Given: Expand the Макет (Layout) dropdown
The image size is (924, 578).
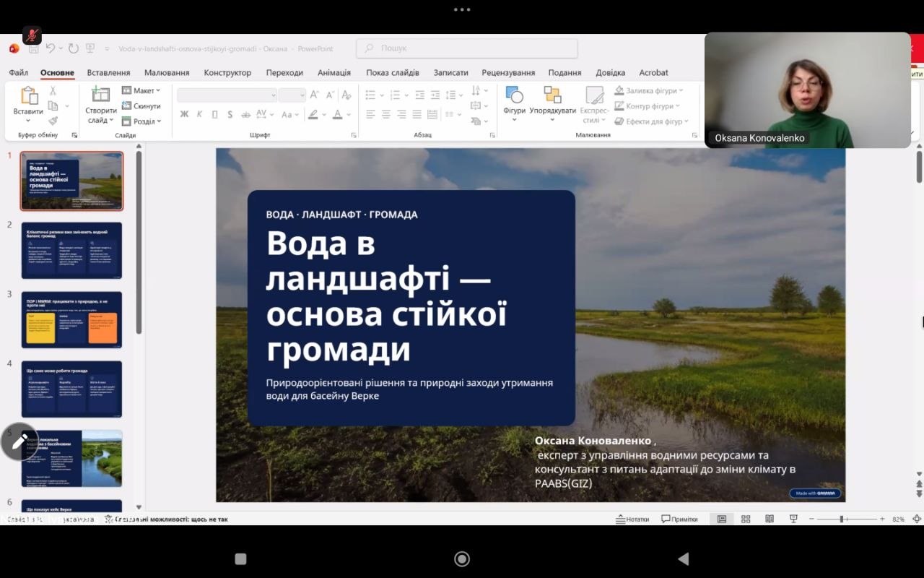Looking at the screenshot, I should [x=141, y=90].
